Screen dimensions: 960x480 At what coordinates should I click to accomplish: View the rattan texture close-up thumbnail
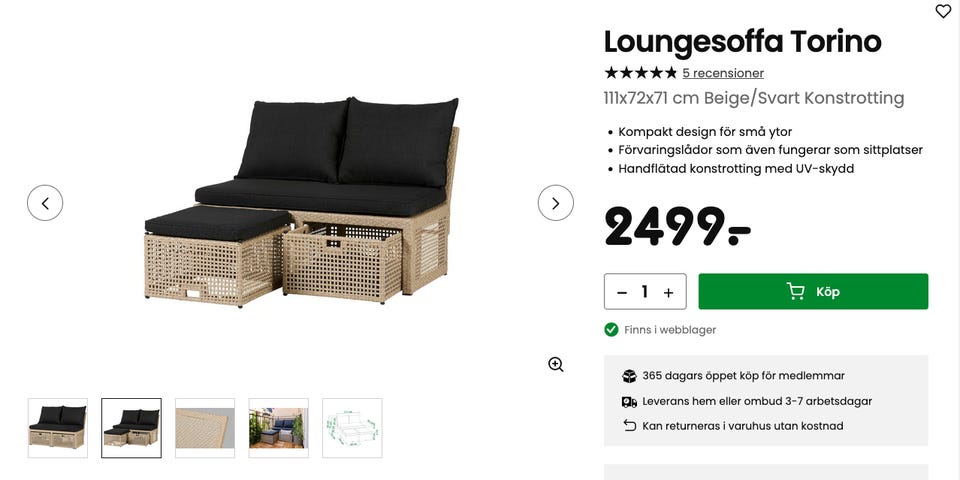click(x=205, y=428)
